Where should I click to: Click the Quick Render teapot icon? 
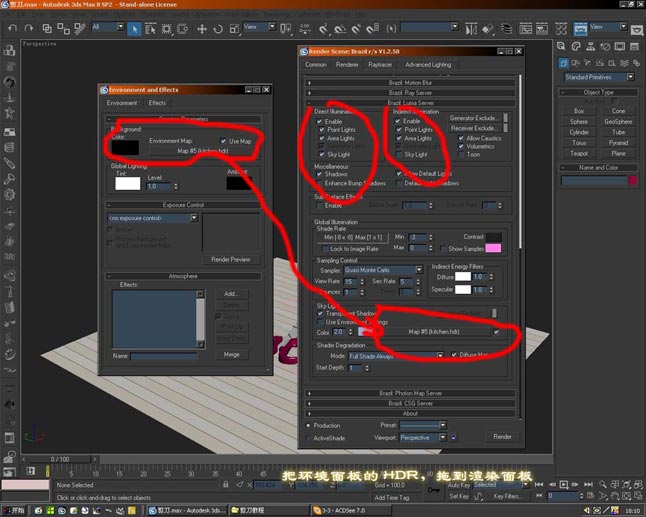click(637, 30)
